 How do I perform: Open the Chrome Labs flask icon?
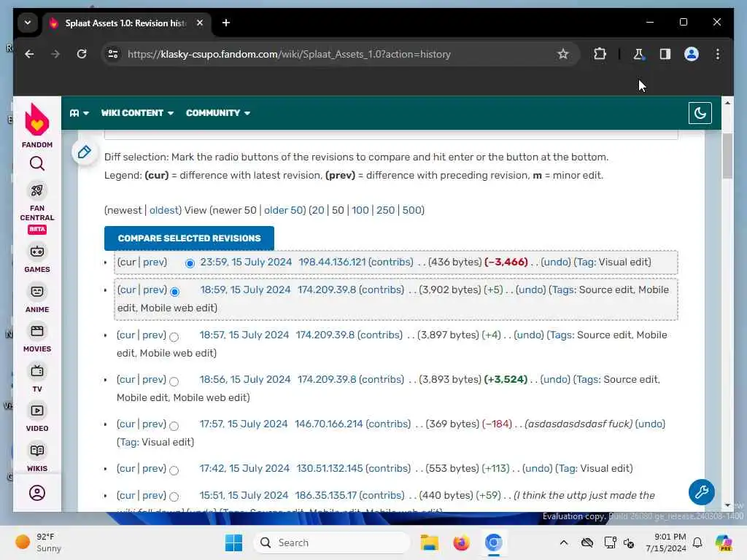(x=639, y=54)
